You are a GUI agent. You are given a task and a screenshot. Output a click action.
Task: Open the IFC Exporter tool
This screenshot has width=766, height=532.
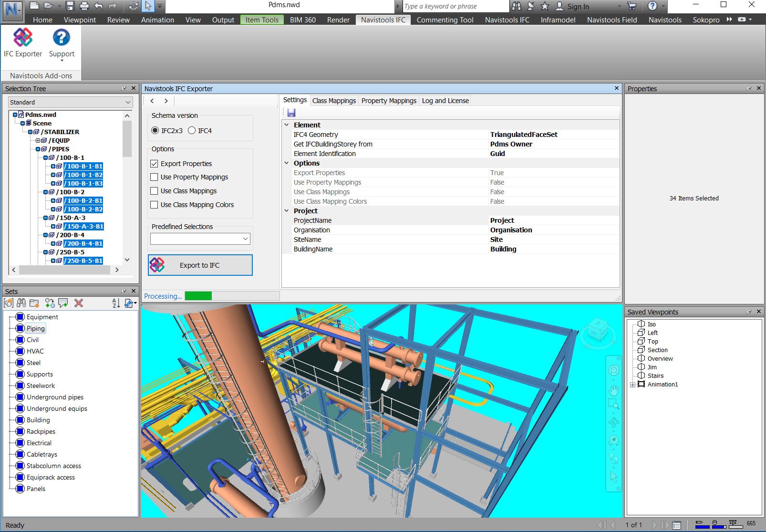click(x=22, y=43)
